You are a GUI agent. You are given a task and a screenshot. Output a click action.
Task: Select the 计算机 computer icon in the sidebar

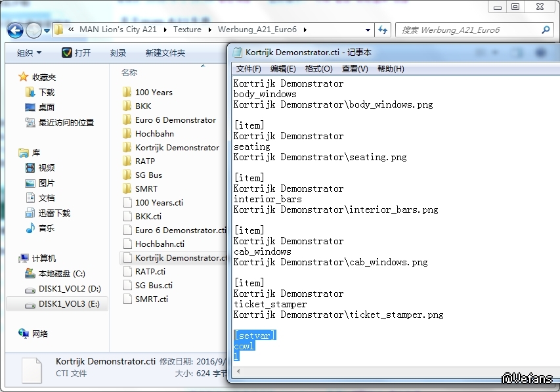pos(24,258)
